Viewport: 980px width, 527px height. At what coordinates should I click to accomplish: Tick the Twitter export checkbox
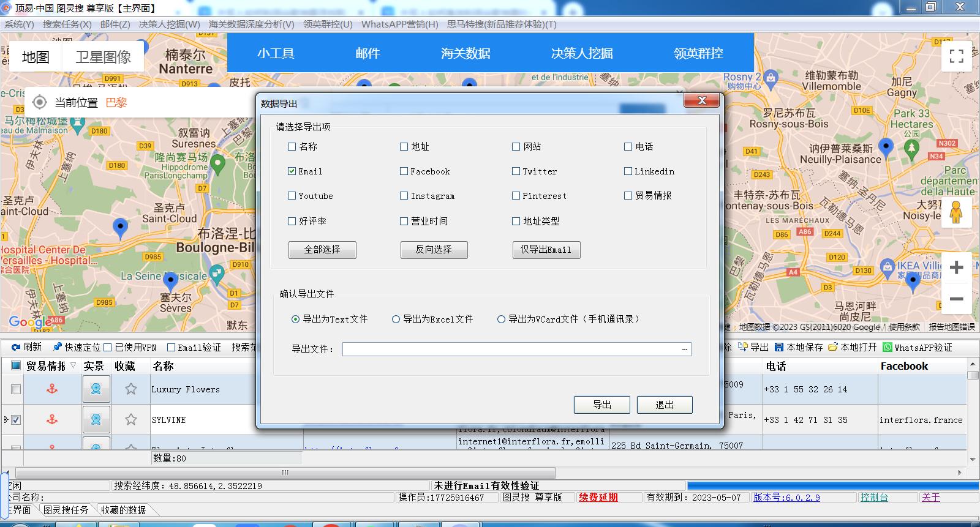click(x=516, y=171)
